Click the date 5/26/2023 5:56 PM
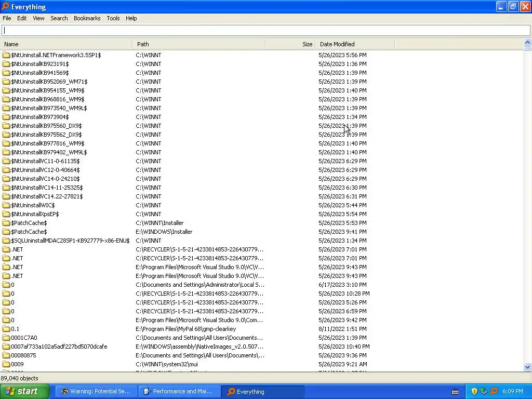This screenshot has width=532, height=399. pyautogui.click(x=342, y=55)
